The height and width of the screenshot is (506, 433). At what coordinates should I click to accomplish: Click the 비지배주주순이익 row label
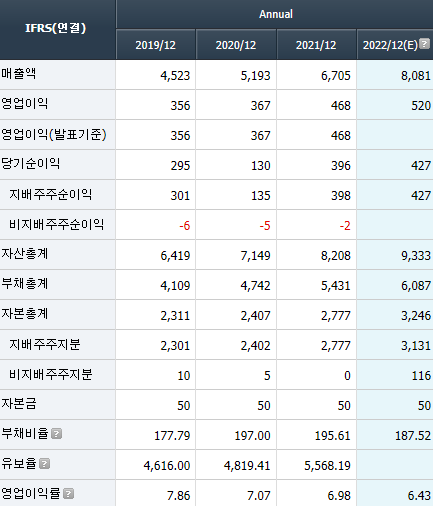56,224
